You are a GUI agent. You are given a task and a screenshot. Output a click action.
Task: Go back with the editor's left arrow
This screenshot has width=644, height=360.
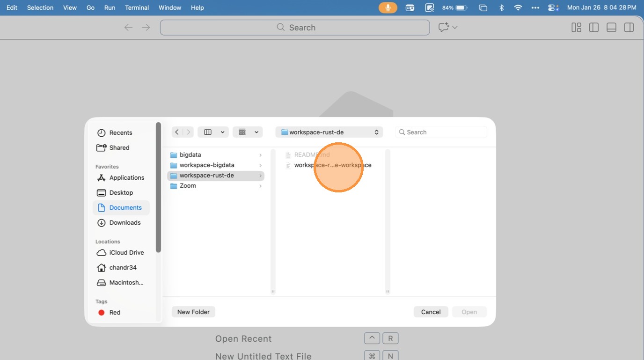(x=128, y=28)
